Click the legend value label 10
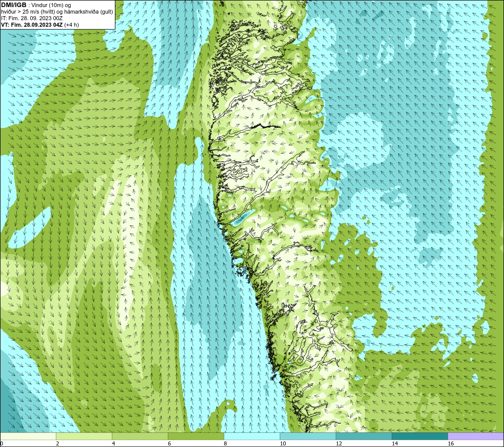The width and height of the screenshot is (504, 447). point(283,444)
